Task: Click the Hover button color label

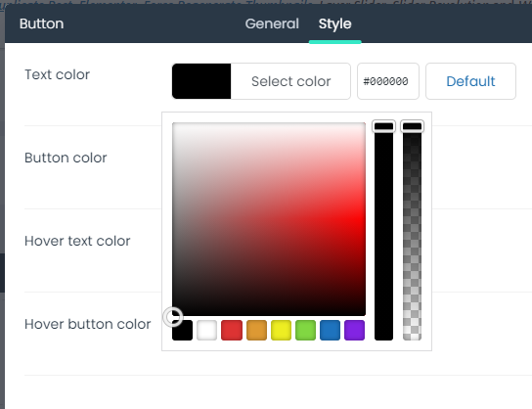Action: click(88, 324)
